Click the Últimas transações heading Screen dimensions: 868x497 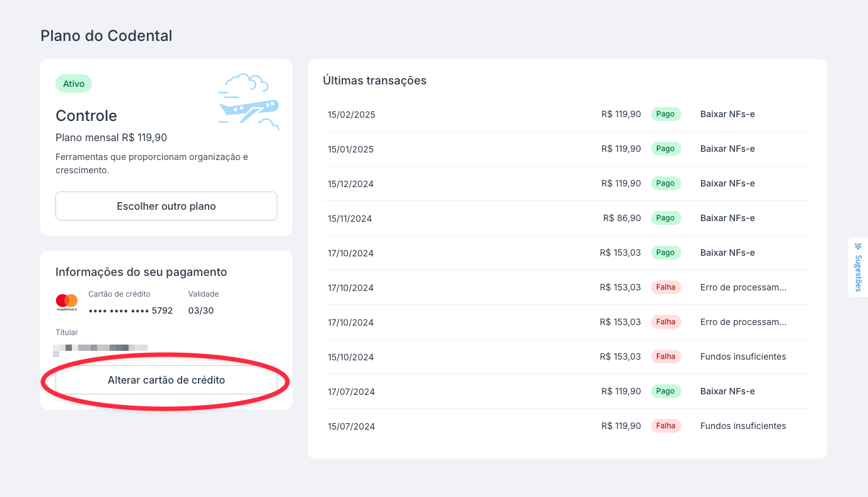click(x=374, y=81)
